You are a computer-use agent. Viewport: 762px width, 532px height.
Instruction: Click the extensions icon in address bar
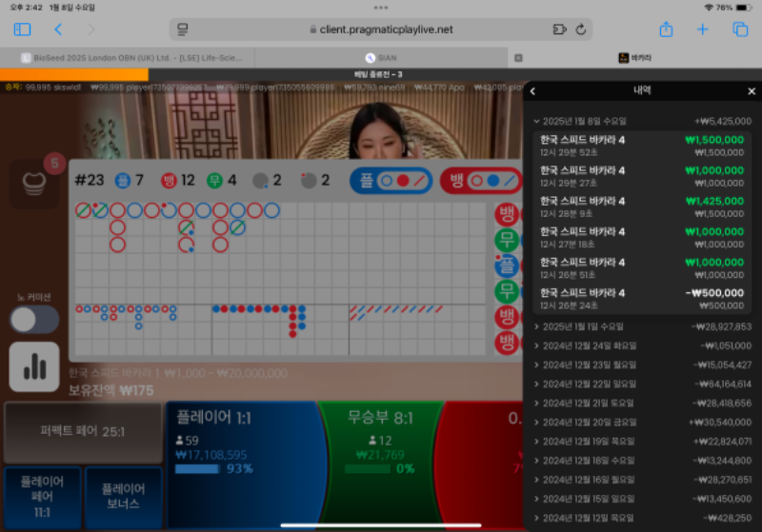click(560, 30)
